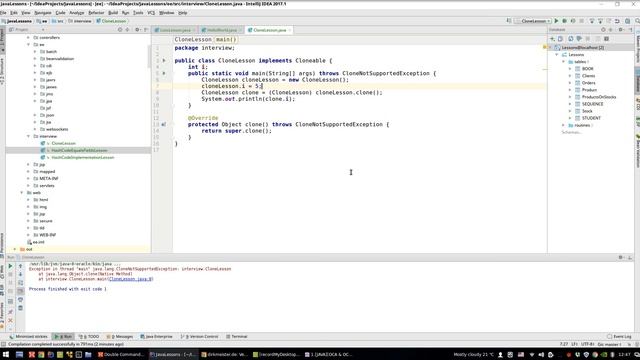Click the add data source plus icon
Viewport: 640px width, 360px height.
(552, 39)
